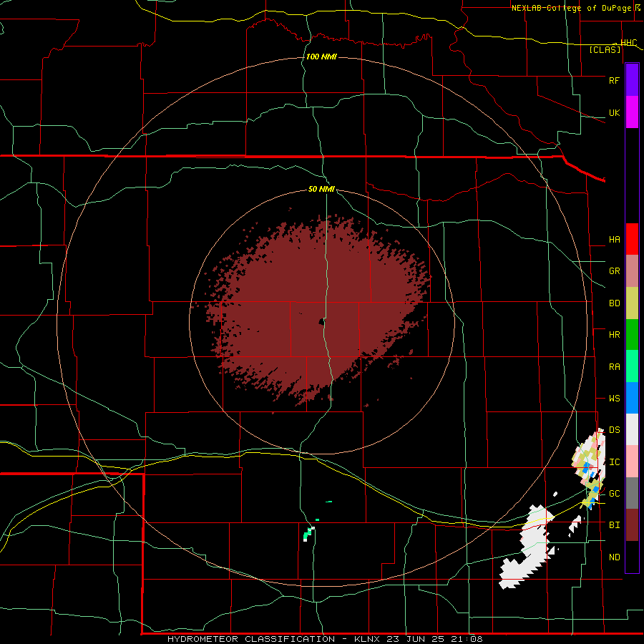This screenshot has width=644, height=644.
Task: Click the HA red legend swatch
Action: tap(632, 239)
